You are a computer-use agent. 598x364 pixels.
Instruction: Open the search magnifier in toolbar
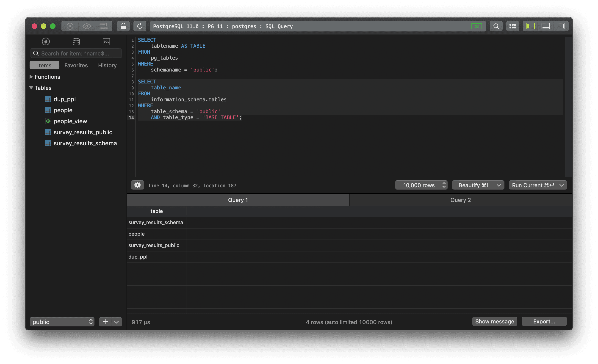tap(496, 26)
